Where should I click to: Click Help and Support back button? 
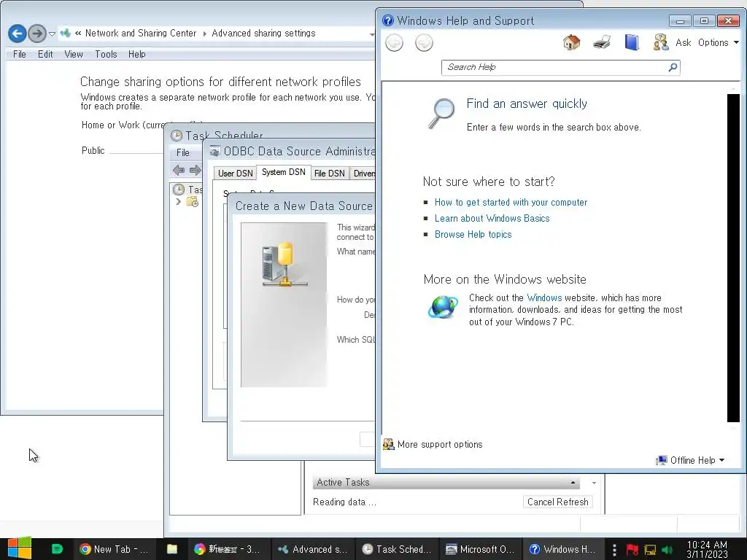394,43
